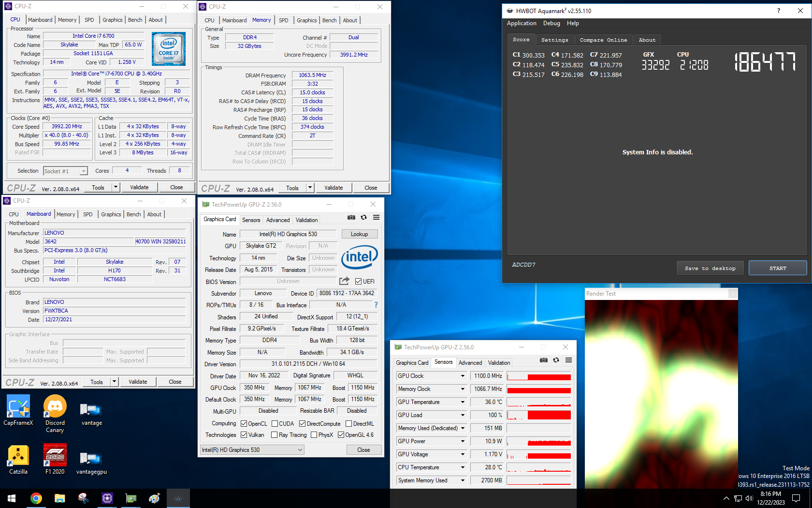Screen dimensions: 812x508
Task: Open GPU selector dropdown Intel(R) HD Graphics 530
Action: (x=252, y=450)
